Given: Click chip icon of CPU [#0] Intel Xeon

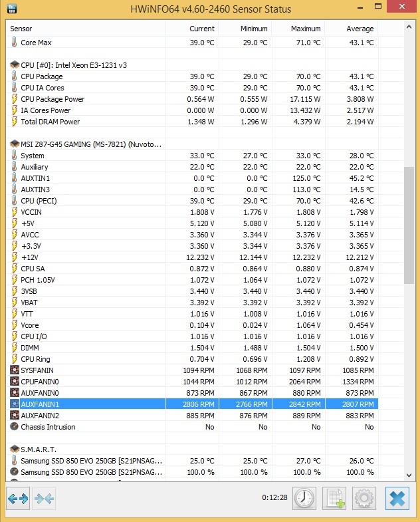Looking at the screenshot, I should pos(15,65).
